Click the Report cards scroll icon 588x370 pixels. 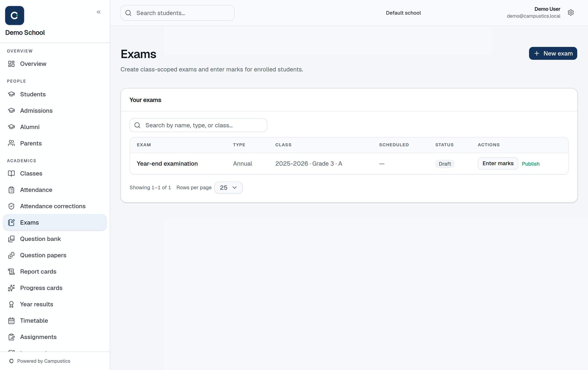coord(11,272)
